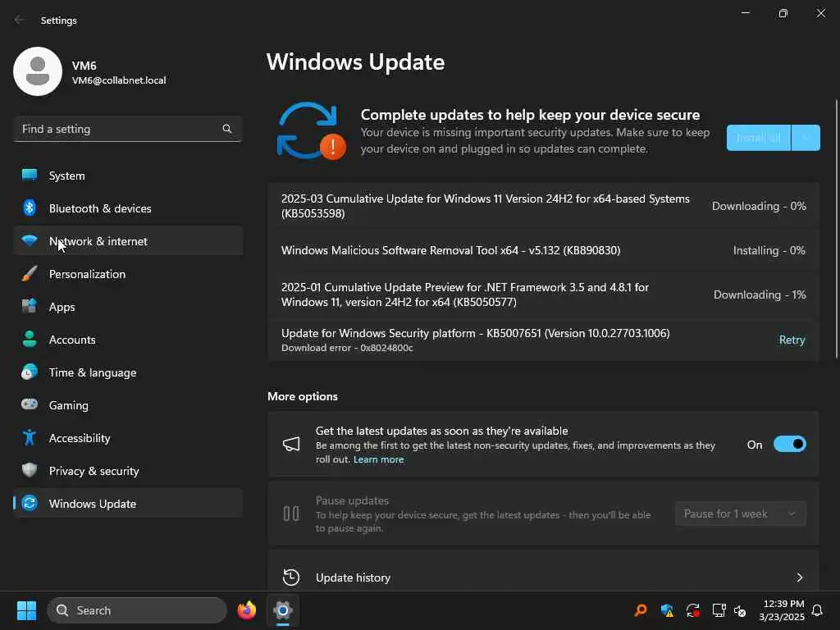Open Personalization settings
Image resolution: width=840 pixels, height=630 pixels.
coord(128,274)
